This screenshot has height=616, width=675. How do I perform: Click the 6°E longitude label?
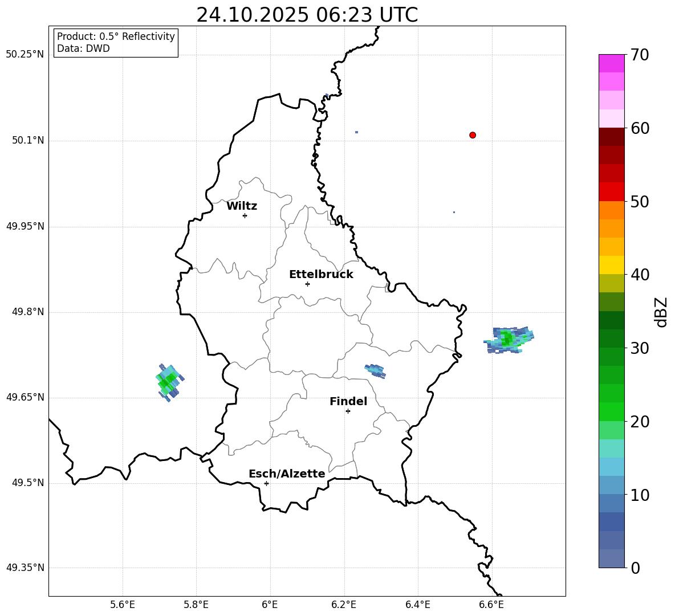pyautogui.click(x=270, y=605)
